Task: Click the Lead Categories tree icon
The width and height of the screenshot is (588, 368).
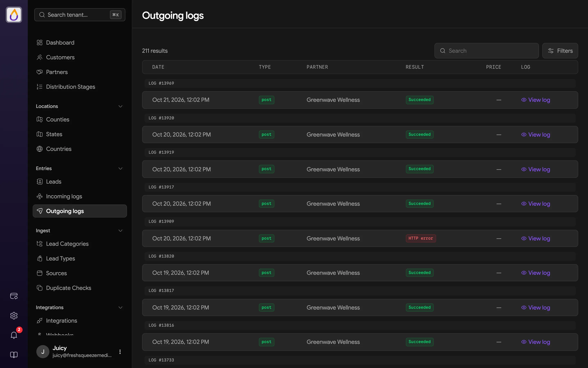Action: pyautogui.click(x=40, y=244)
